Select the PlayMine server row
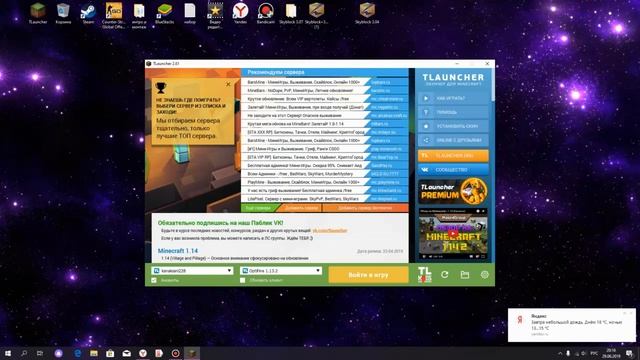 tap(324, 182)
